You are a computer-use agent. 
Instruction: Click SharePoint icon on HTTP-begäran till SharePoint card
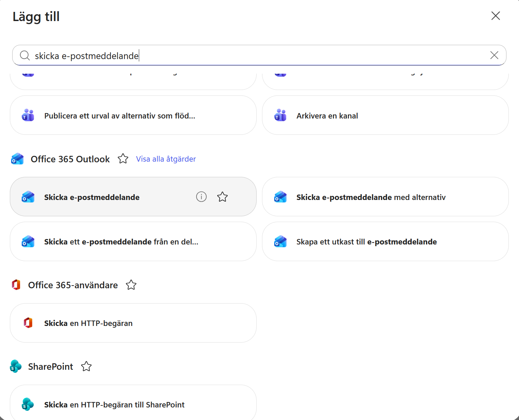point(28,404)
